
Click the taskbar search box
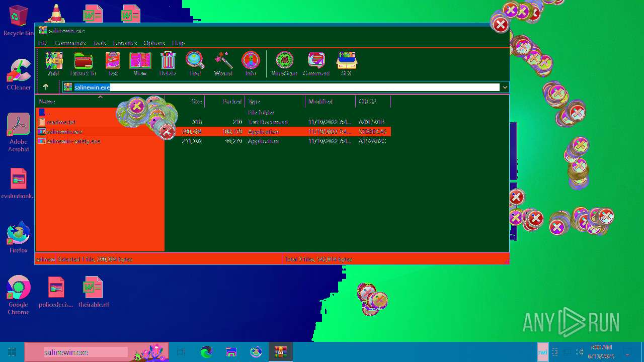(x=97, y=352)
